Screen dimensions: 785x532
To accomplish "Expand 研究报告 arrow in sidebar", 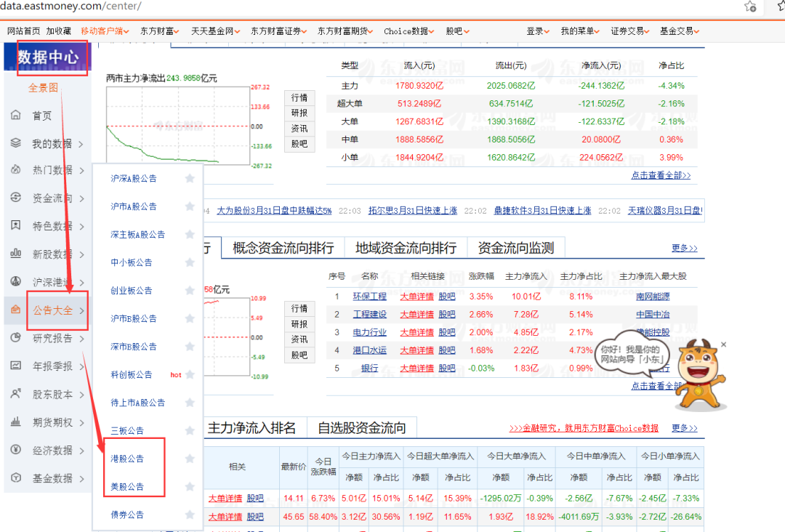I will (x=81, y=339).
